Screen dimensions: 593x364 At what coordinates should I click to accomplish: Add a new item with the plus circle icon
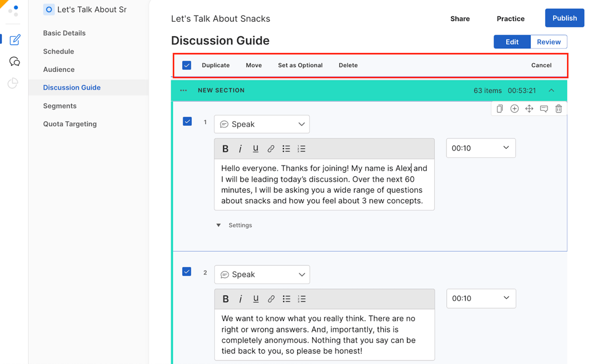pyautogui.click(x=514, y=109)
